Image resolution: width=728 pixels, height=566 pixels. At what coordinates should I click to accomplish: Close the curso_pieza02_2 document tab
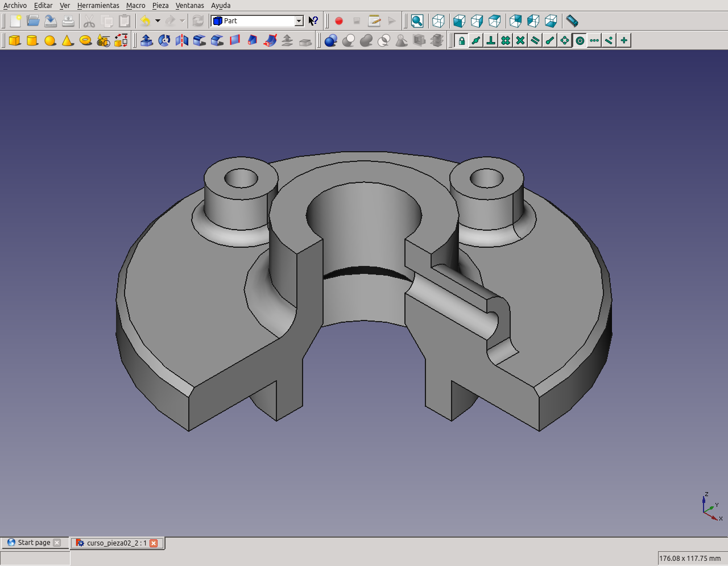coord(154,543)
